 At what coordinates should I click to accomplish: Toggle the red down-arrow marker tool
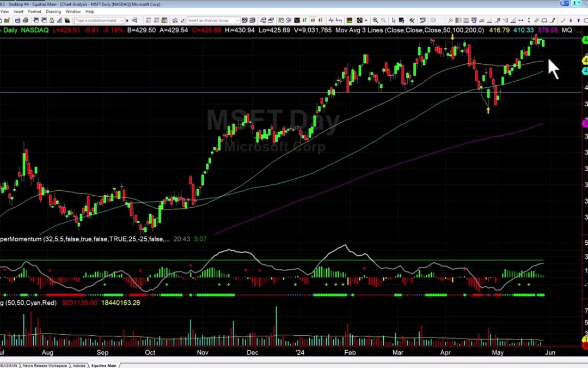[571, 21]
